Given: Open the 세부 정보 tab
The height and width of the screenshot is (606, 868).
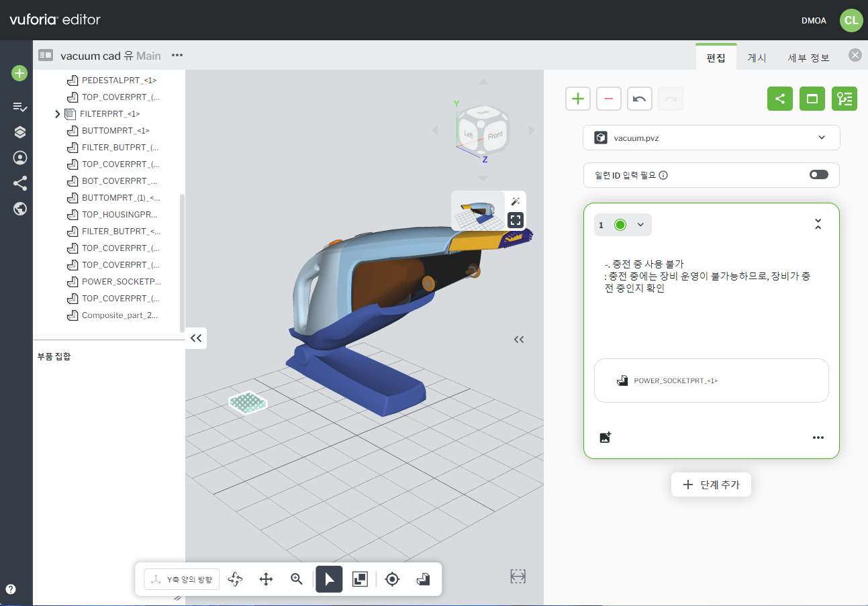Looking at the screenshot, I should (x=808, y=58).
